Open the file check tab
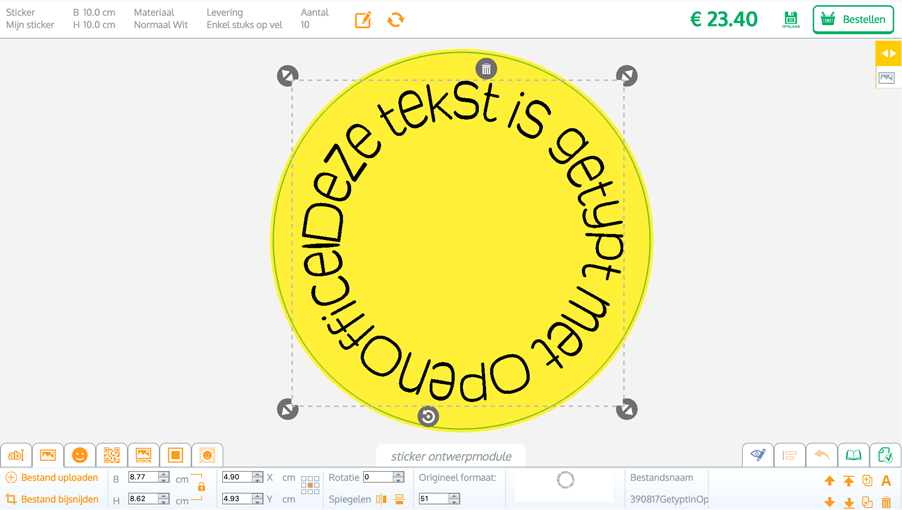Screen dimensions: 902x510 coord(885,455)
